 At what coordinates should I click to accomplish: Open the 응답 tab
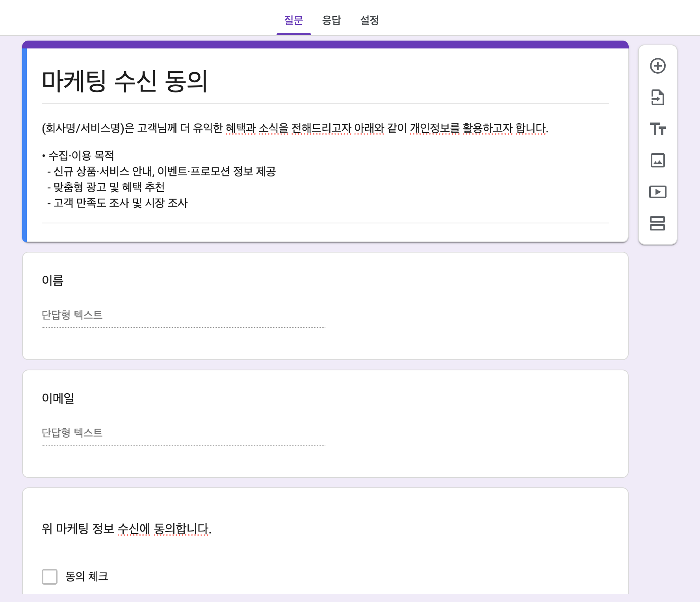(x=331, y=20)
